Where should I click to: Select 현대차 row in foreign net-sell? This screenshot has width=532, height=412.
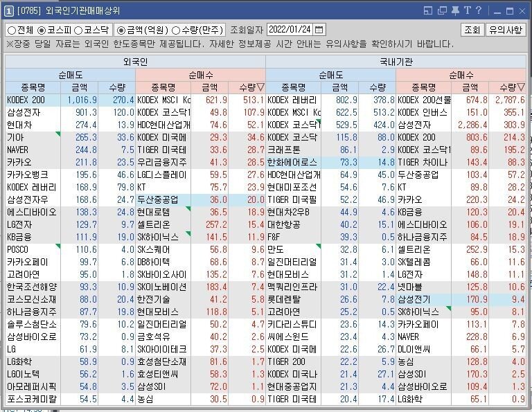pos(70,125)
